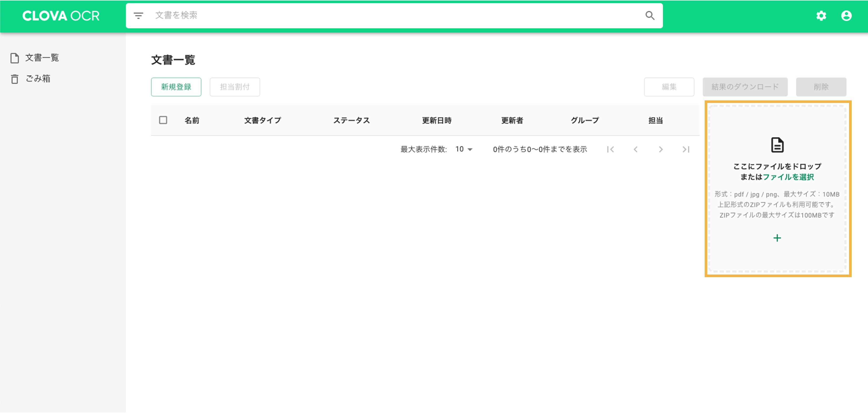Click the 削除 button
Image resolution: width=868 pixels, height=413 pixels.
(821, 87)
